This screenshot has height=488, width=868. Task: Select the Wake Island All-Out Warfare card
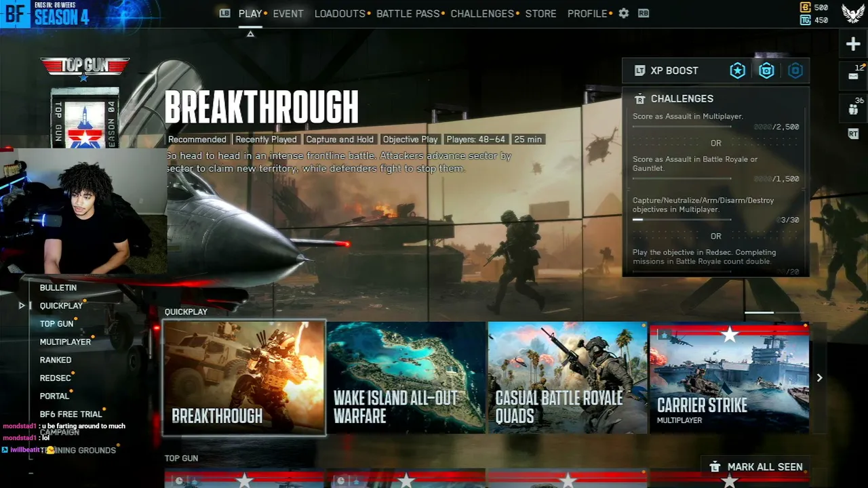click(x=406, y=378)
